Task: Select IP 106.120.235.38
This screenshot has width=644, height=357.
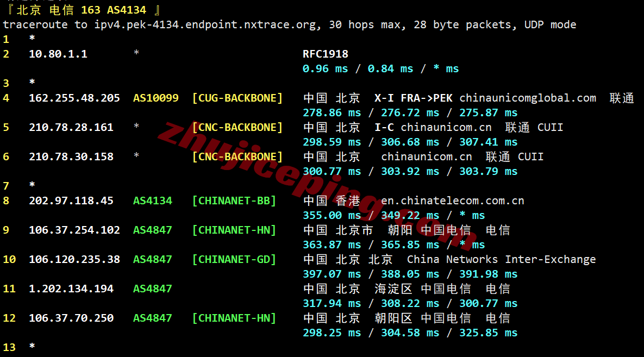Action: click(74, 260)
